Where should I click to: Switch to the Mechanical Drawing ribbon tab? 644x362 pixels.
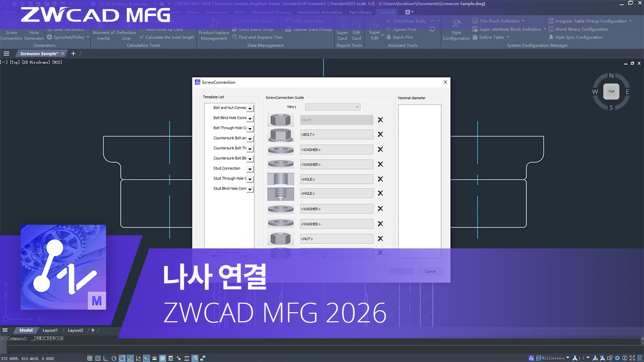click(x=271, y=12)
